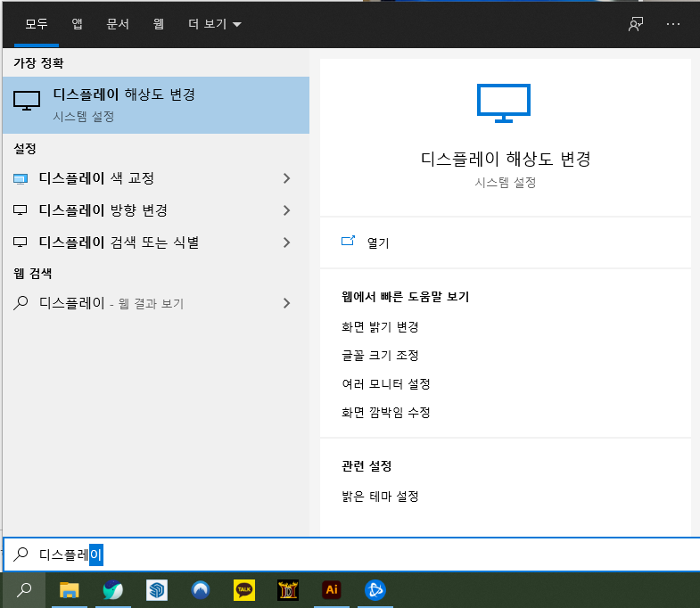Click the 디스플레이 해상도 변경 preview title
The image size is (700, 608).
point(506,159)
